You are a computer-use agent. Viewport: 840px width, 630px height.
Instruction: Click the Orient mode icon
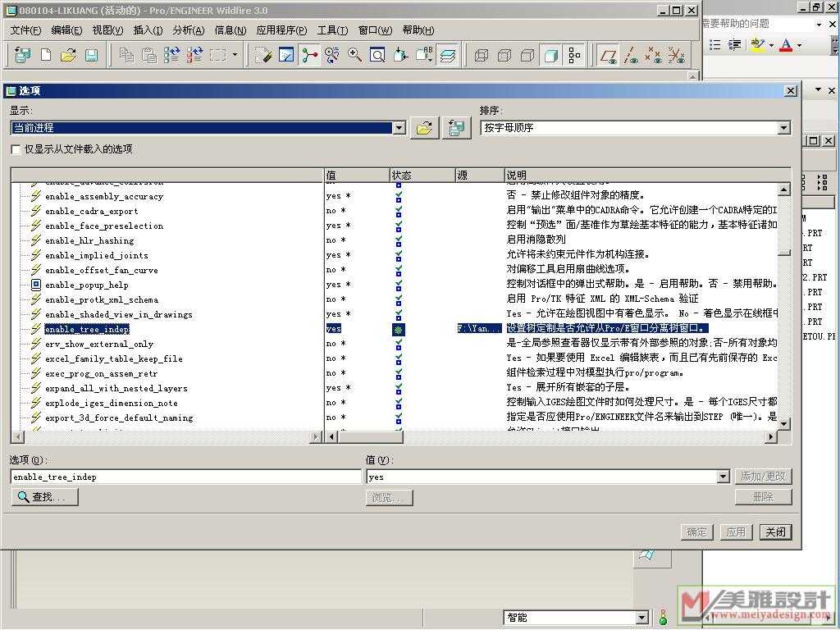click(331, 55)
